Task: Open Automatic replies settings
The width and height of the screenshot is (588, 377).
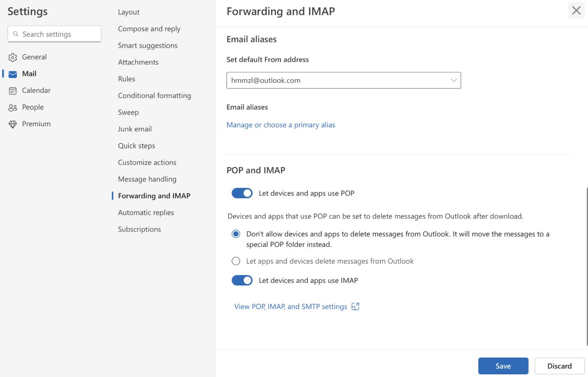Action: [x=146, y=213]
